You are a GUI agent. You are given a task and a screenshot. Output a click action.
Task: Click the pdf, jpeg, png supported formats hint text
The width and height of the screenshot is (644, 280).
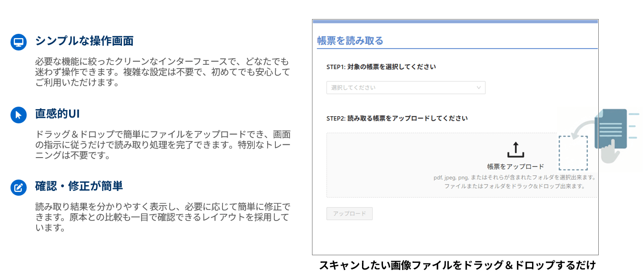[x=514, y=178]
